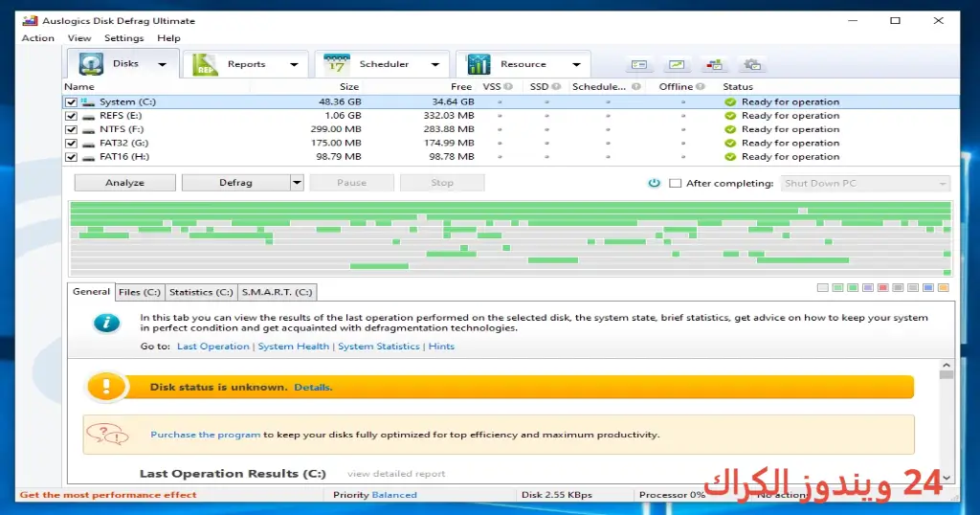Click the Resource bar chart icon
This screenshot has width=980, height=515.
click(479, 64)
